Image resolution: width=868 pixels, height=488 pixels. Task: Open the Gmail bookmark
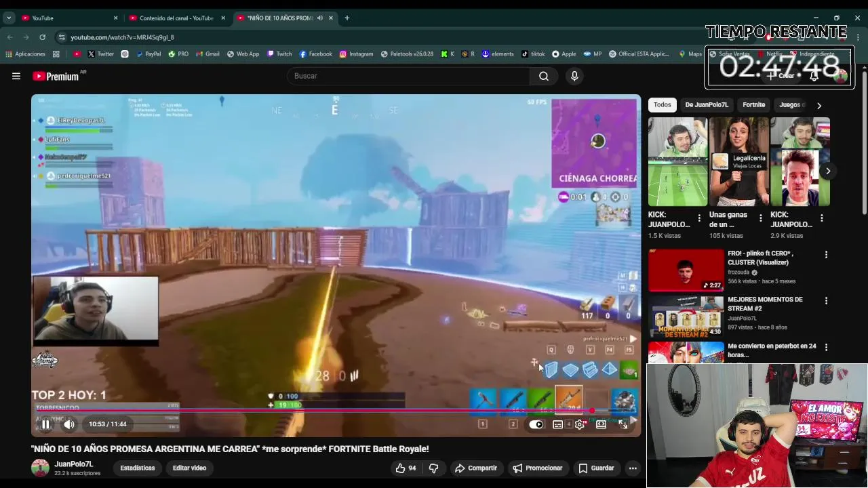(x=208, y=54)
